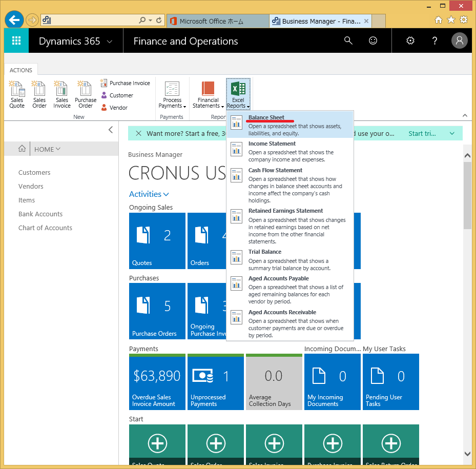The height and width of the screenshot is (469, 476).
Task: Expand the notification banner chevron
Action: (452, 133)
